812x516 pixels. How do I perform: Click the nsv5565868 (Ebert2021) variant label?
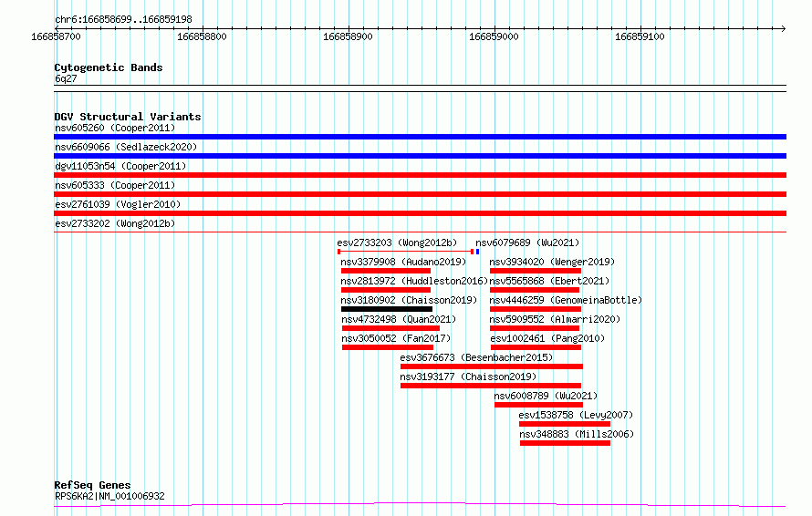click(x=549, y=281)
